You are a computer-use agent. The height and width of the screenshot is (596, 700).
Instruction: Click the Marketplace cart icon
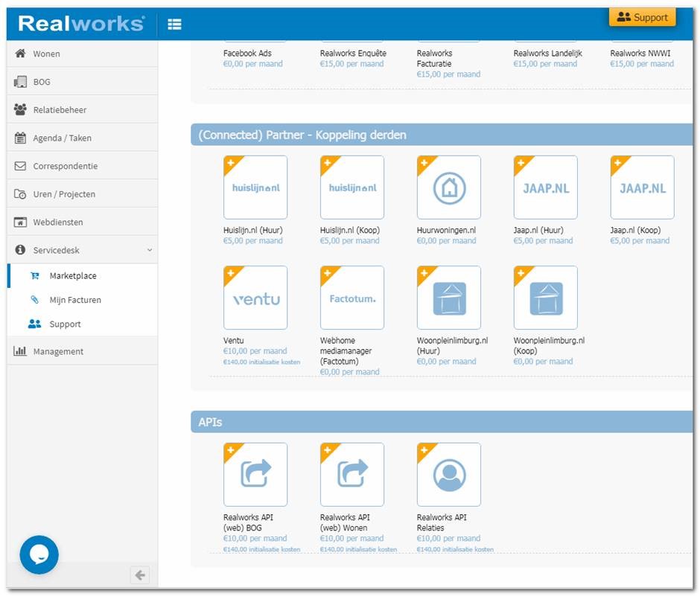pos(35,276)
